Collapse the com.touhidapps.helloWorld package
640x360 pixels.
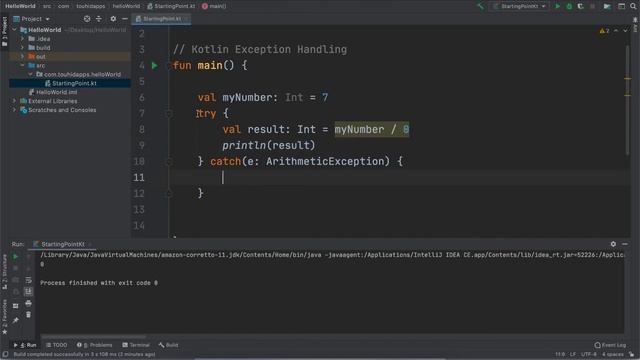30,74
